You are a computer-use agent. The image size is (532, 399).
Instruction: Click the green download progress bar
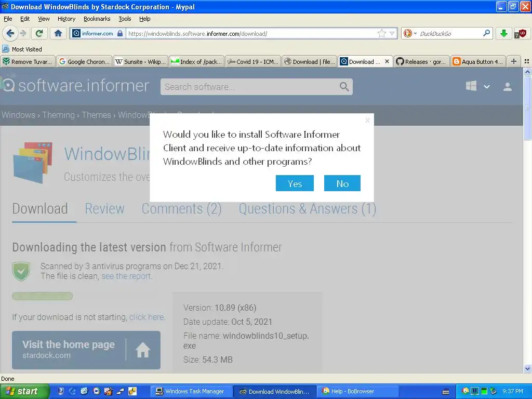pyautogui.click(x=43, y=296)
